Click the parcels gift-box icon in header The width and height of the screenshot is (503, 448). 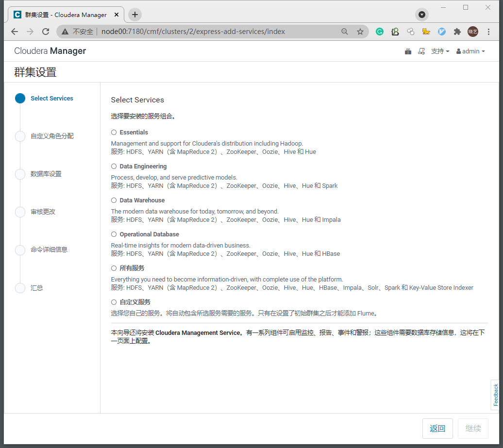tap(408, 51)
